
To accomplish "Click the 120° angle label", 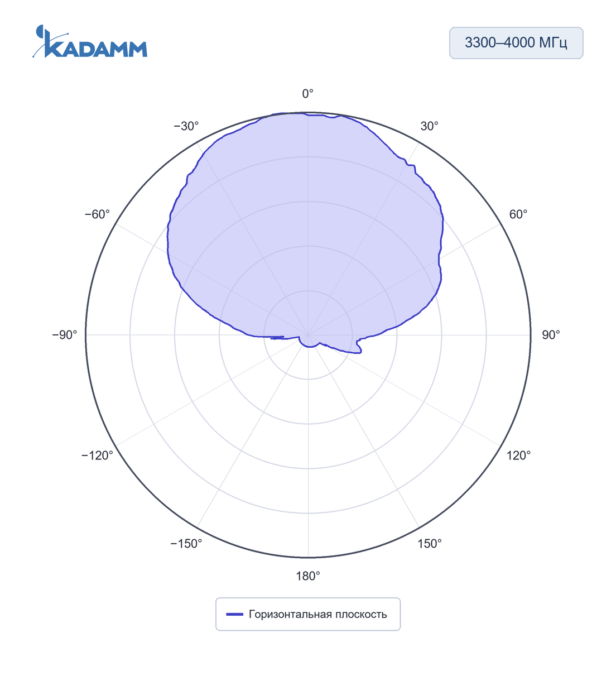I will click(518, 456).
